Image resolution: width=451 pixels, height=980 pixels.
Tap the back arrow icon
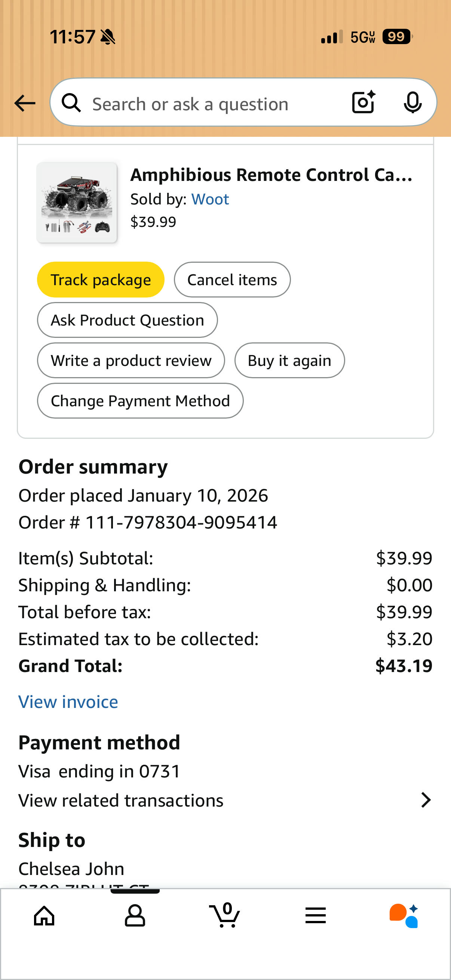[25, 103]
